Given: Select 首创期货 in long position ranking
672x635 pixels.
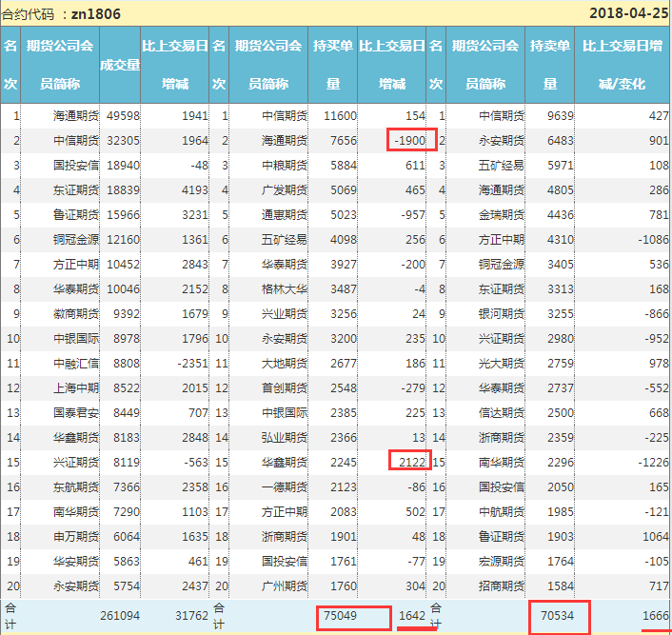Looking at the screenshot, I should pos(285,388).
